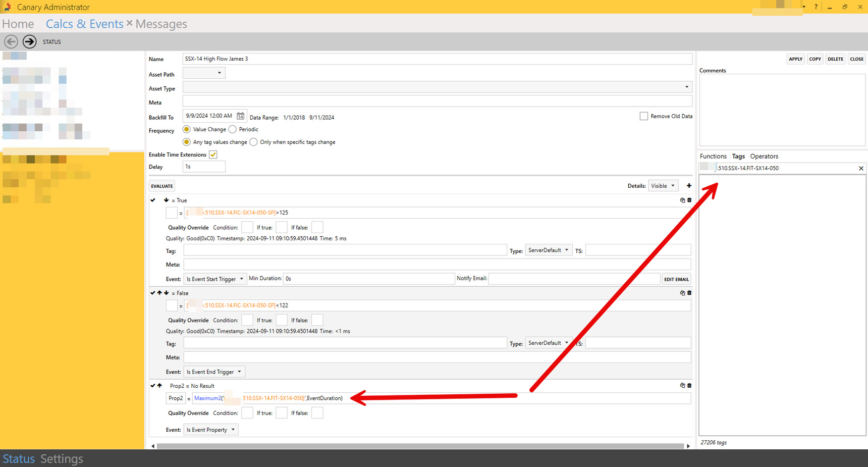Enable the Remove Old Data checkbox
Viewport: 868px width, 467px height.
click(644, 116)
